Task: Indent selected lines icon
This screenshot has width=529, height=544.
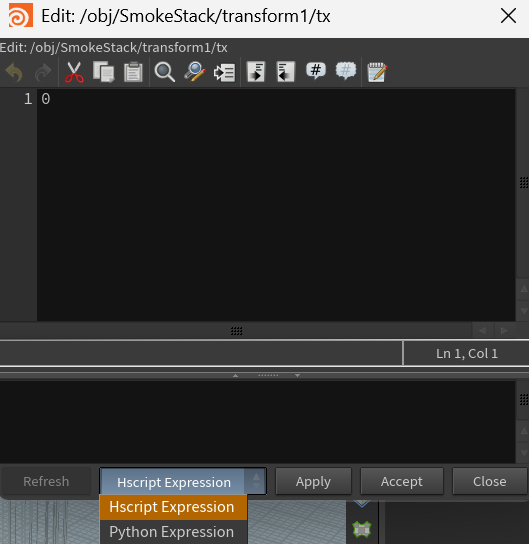Action: [256, 72]
